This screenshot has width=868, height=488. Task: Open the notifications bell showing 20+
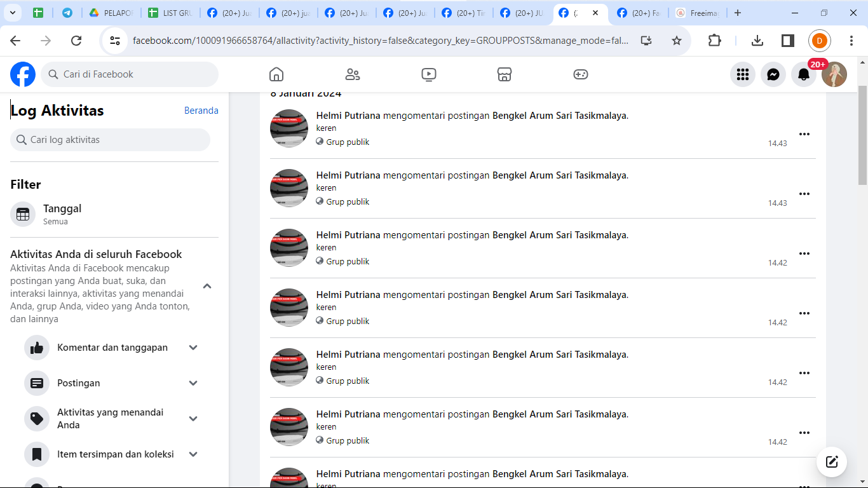point(804,74)
